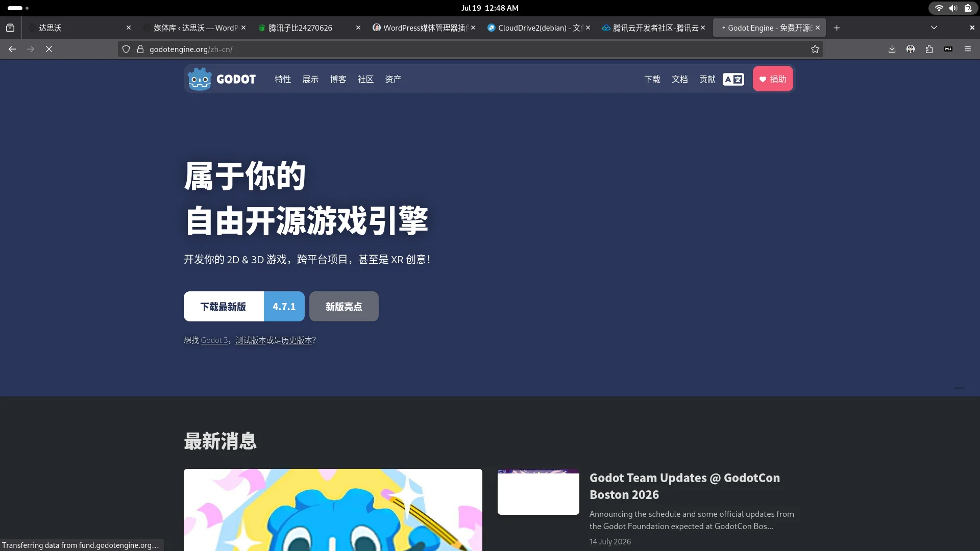Screen dimensions: 980x551
Task: Close the 达思沃 tab
Action: coord(129,28)
